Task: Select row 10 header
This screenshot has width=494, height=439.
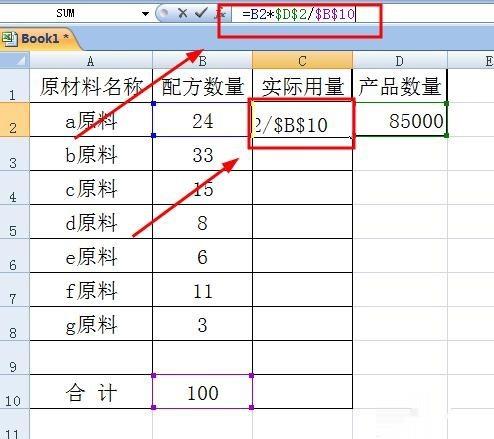Action: point(15,392)
